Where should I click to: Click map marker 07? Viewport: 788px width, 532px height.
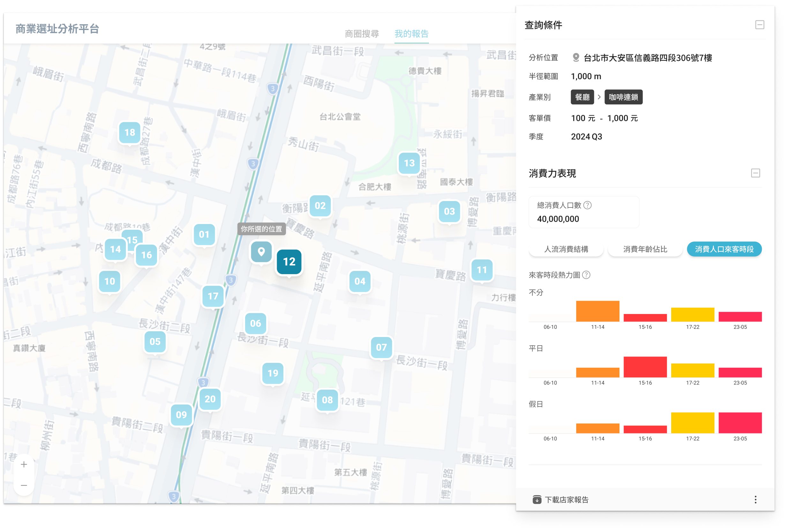click(x=381, y=348)
